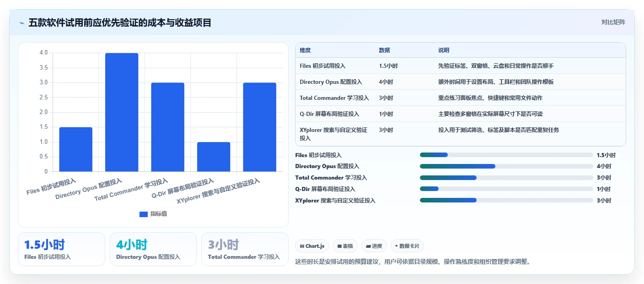Select the 表格 tag chip
The height and width of the screenshot is (284, 644).
point(345,246)
